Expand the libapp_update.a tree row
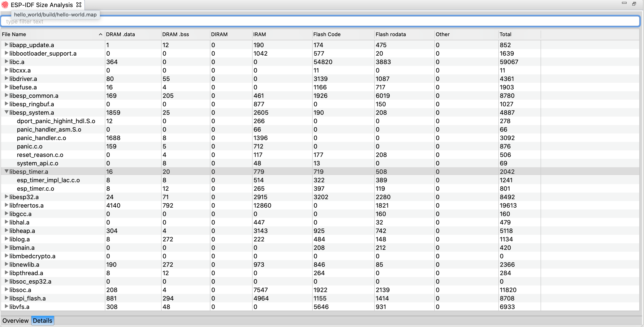 pyautogui.click(x=7, y=45)
